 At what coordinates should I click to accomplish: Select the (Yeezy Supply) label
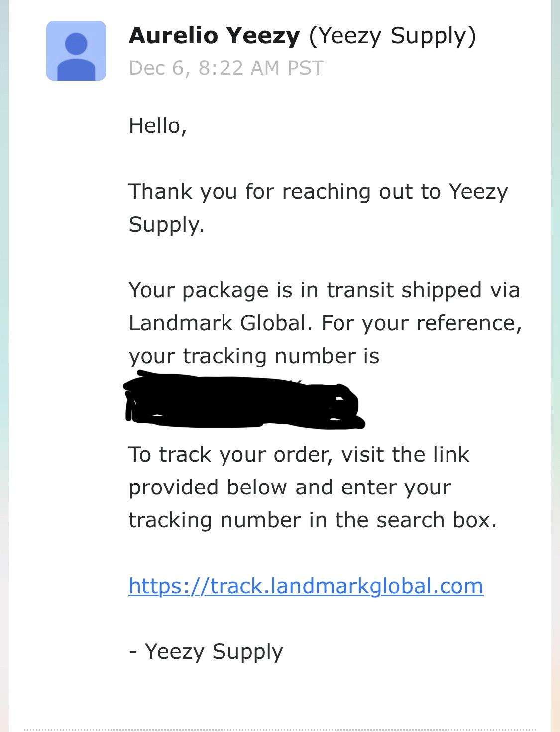point(393,35)
